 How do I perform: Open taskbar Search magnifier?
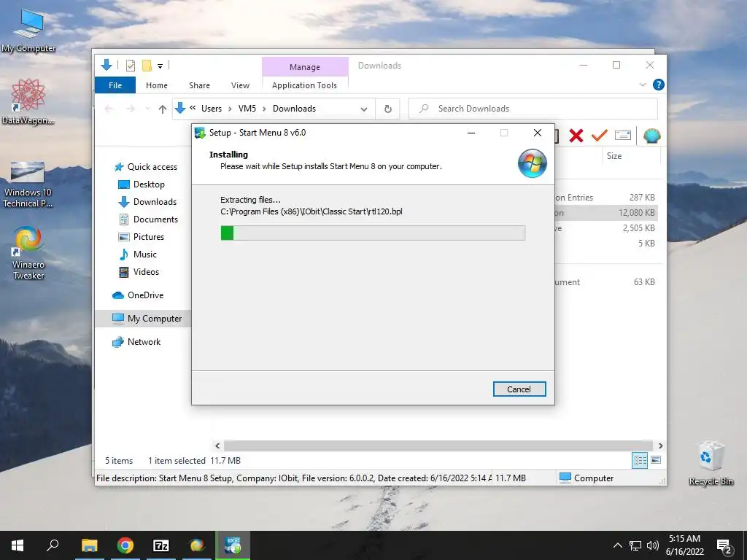click(53, 545)
